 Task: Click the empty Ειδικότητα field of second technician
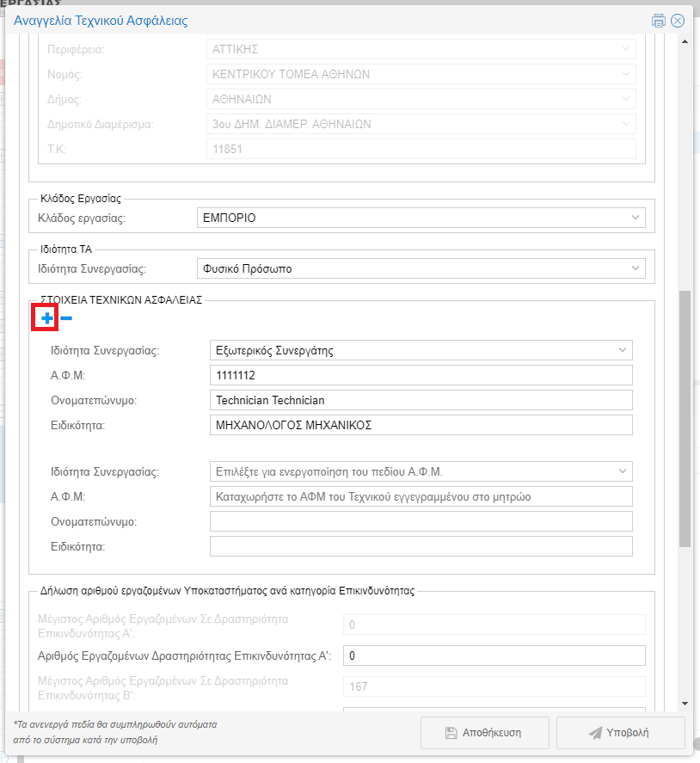point(421,546)
